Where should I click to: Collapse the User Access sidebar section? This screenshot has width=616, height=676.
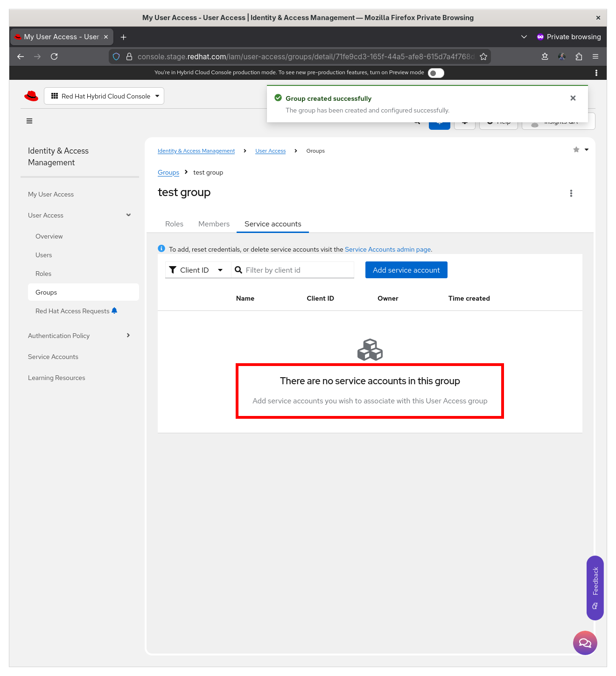(80, 215)
